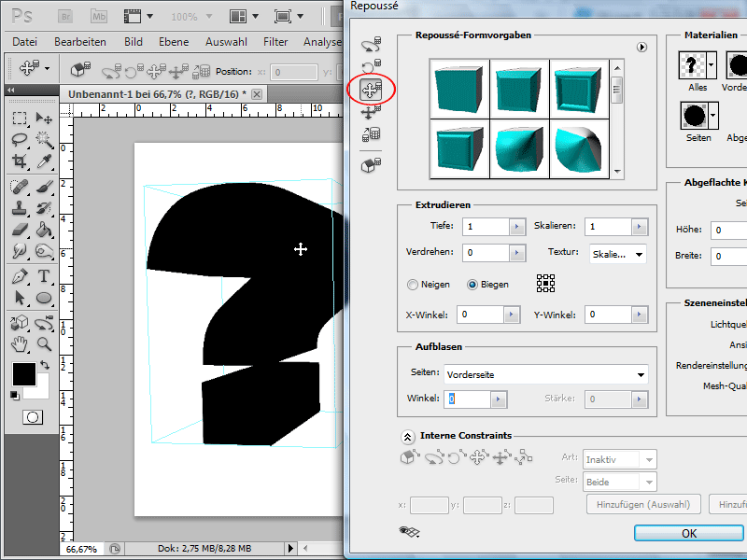This screenshot has width=747, height=560.
Task: Select the Paint Bucket tool
Action: (x=44, y=230)
